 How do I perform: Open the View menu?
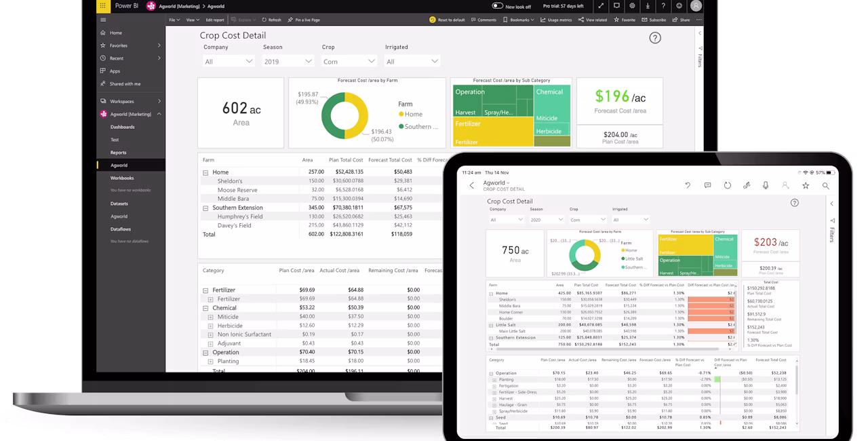click(193, 20)
